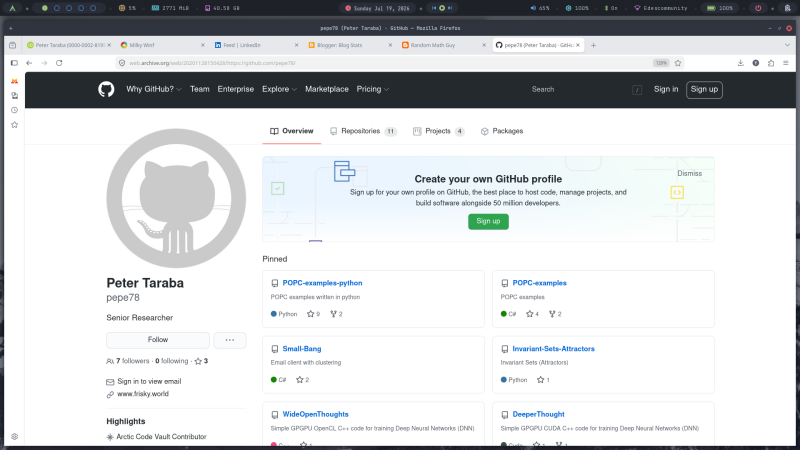This screenshot has width=800, height=450.
Task: Click the Follow button
Action: [158, 340]
